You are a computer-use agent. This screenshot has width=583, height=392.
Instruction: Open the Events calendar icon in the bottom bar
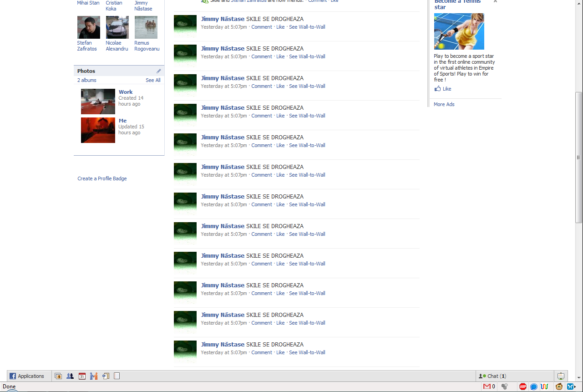[x=82, y=376]
